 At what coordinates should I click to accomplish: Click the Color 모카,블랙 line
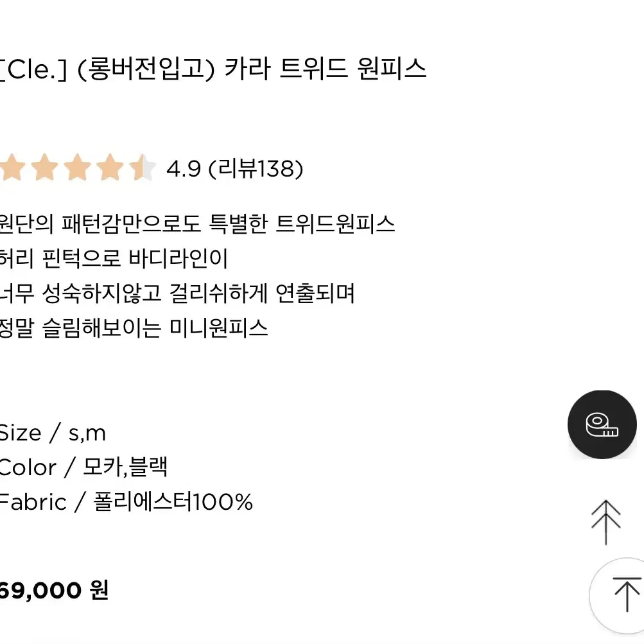83,467
